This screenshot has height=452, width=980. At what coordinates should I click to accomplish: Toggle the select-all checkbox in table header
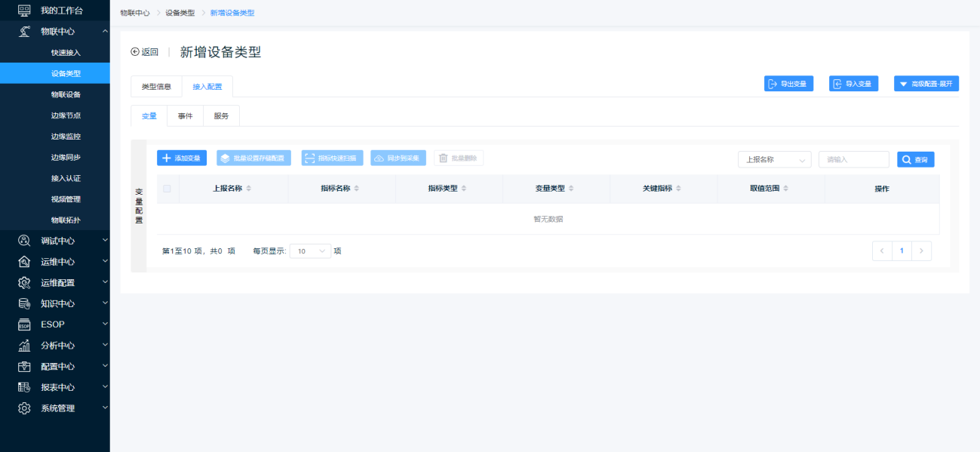(167, 189)
